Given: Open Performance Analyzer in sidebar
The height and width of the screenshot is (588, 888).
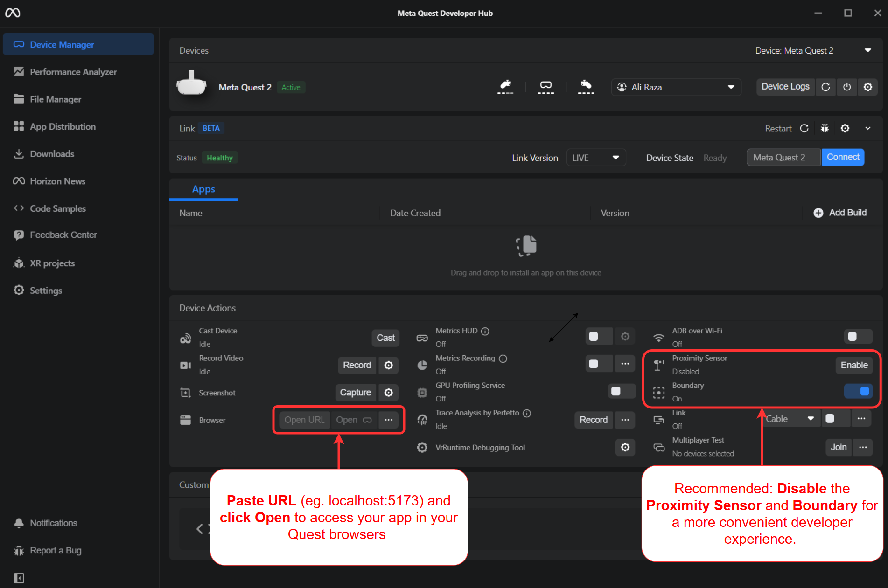Looking at the screenshot, I should [73, 72].
